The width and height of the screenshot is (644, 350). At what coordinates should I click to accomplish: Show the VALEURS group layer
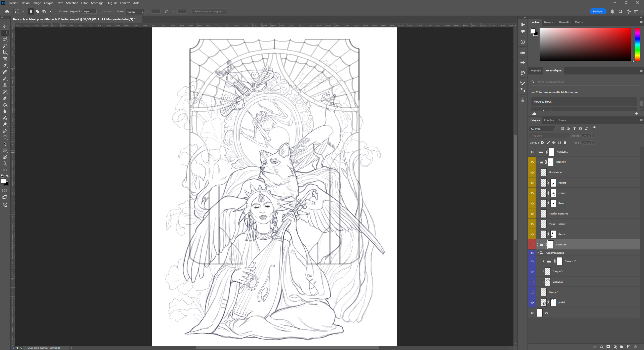(x=532, y=244)
